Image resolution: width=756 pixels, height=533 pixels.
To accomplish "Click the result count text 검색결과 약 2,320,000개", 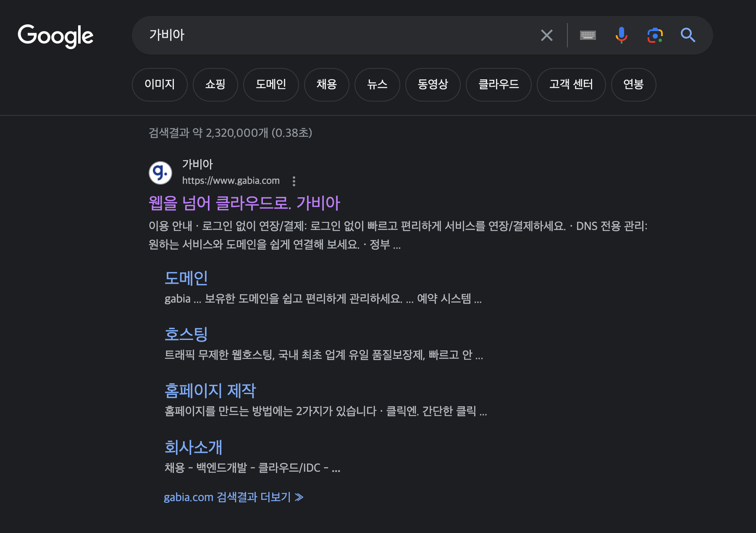I will [230, 133].
